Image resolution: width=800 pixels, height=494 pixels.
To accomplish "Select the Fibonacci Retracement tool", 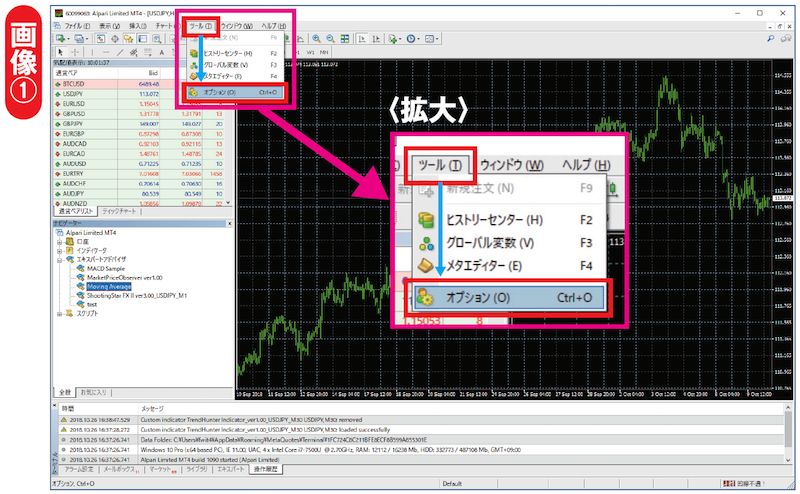I will (x=148, y=52).
